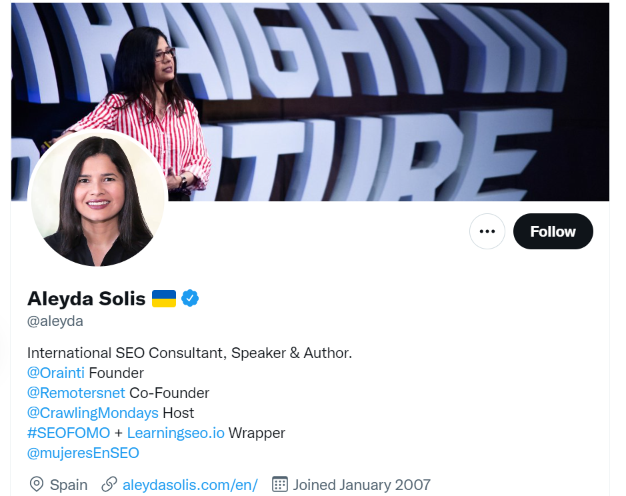Click the Joined January 2007 text
The width and height of the screenshot is (626, 496).
[362, 485]
